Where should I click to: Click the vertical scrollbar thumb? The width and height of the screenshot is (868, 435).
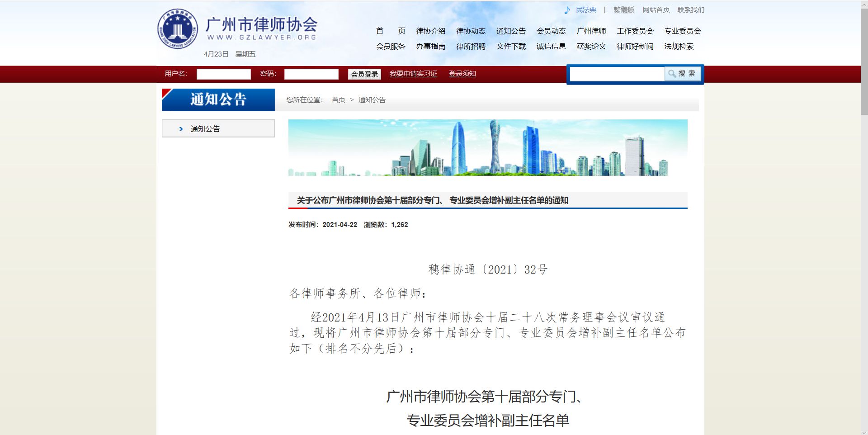click(x=864, y=61)
